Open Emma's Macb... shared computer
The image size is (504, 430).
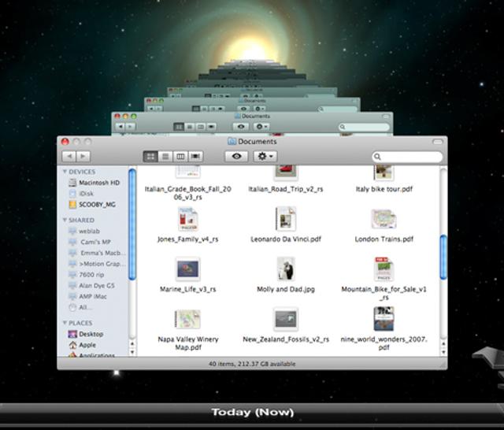click(97, 253)
